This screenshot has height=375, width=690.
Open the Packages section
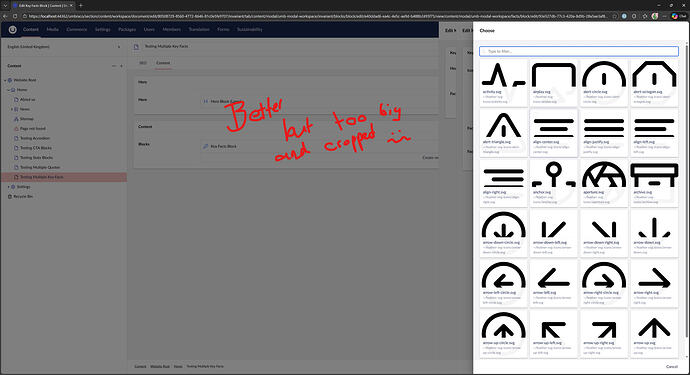tap(127, 29)
